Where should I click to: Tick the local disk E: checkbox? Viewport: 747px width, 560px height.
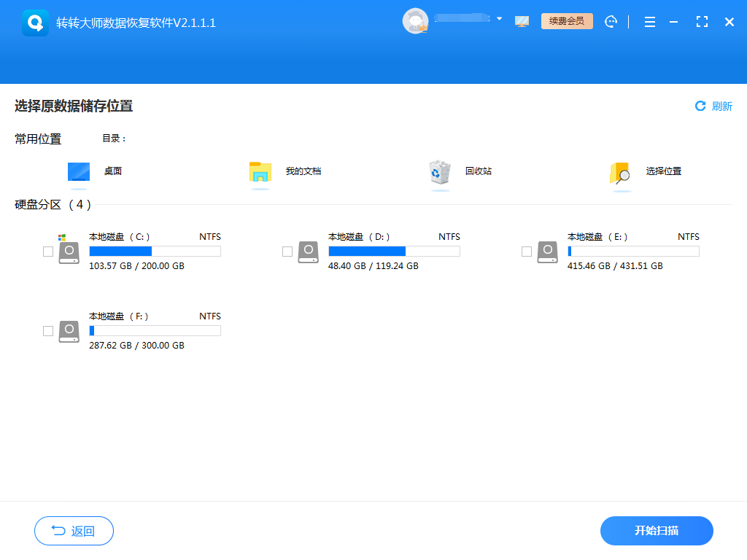pos(527,252)
